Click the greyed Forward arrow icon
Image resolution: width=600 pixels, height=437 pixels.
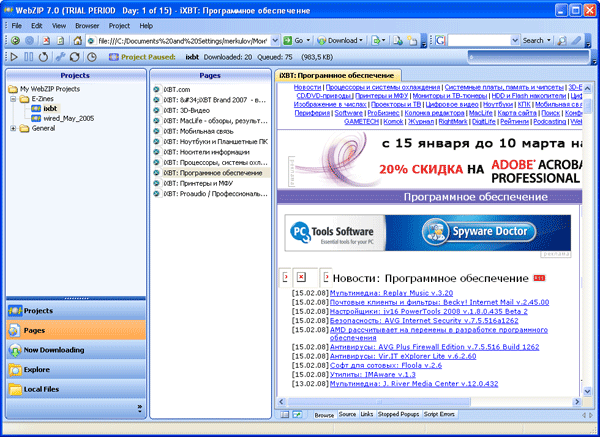[29, 41]
